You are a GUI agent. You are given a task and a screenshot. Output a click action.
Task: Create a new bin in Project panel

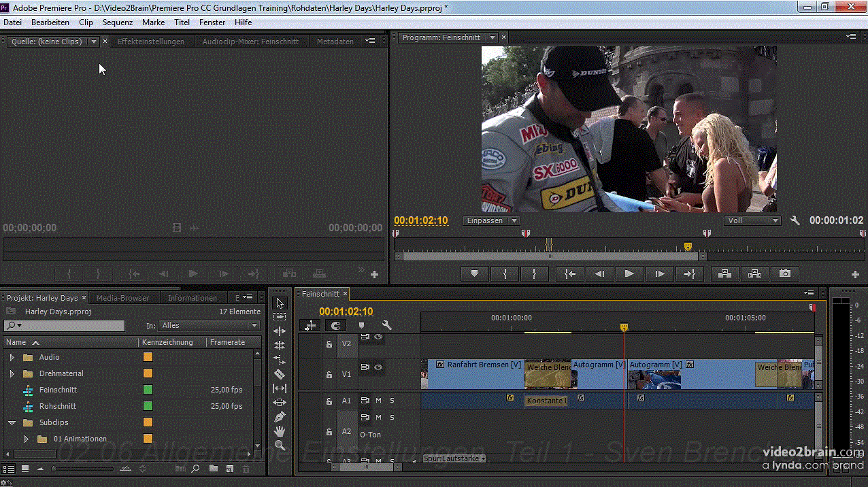click(213, 469)
